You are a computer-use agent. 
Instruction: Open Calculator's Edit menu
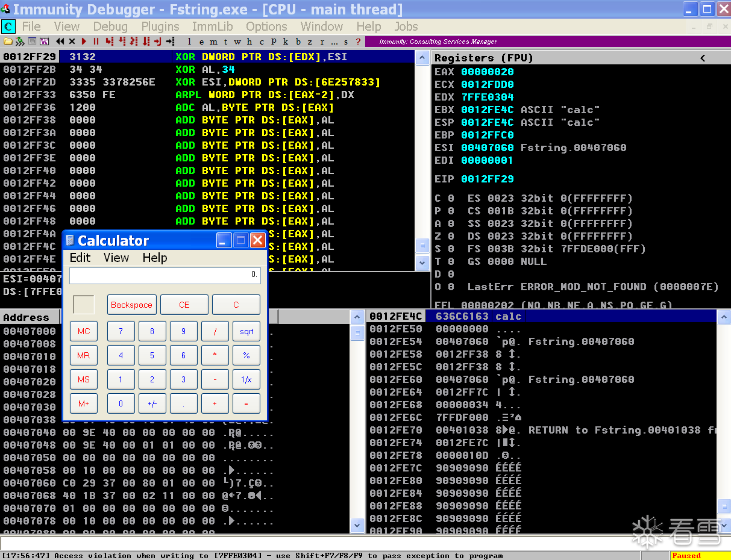click(x=80, y=258)
